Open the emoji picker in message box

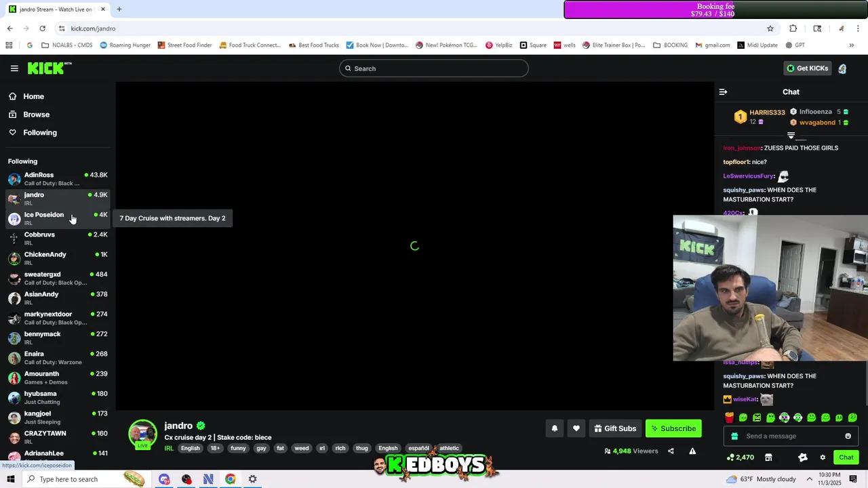pyautogui.click(x=848, y=436)
